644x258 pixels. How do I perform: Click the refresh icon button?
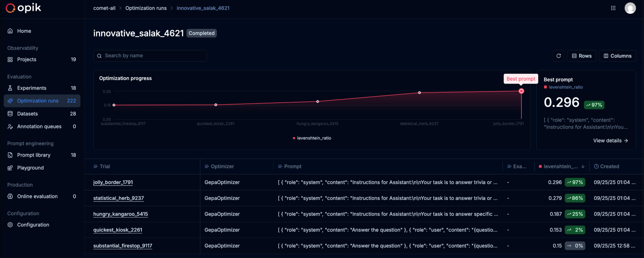click(558, 56)
